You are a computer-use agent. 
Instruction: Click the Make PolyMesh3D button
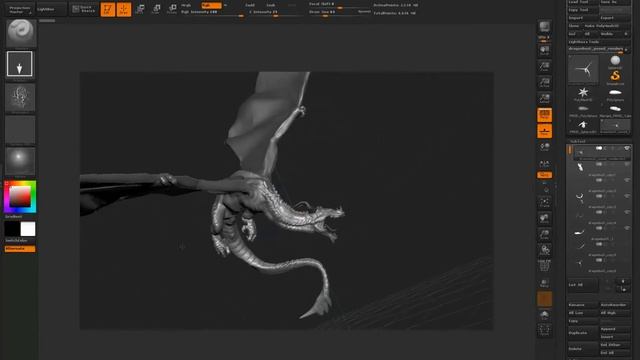(607, 26)
